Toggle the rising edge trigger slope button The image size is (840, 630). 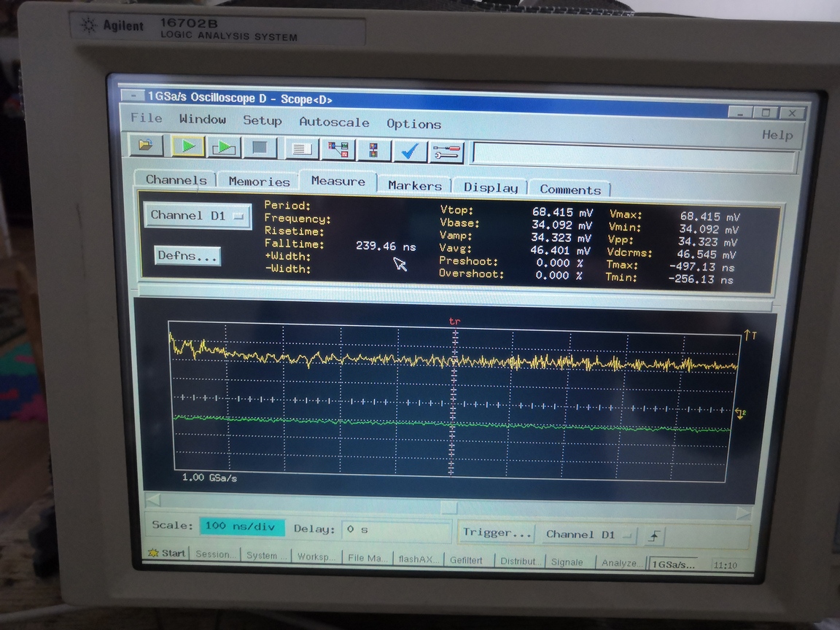tap(654, 536)
